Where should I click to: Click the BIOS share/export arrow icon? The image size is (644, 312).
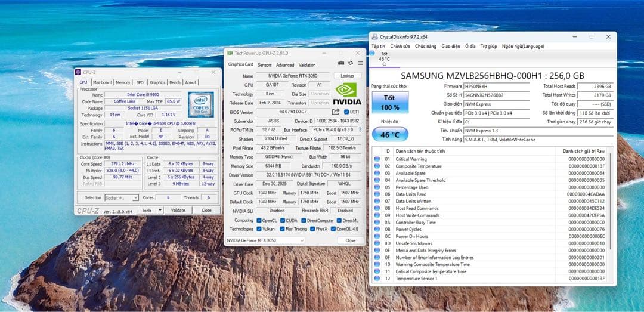tap(336, 112)
